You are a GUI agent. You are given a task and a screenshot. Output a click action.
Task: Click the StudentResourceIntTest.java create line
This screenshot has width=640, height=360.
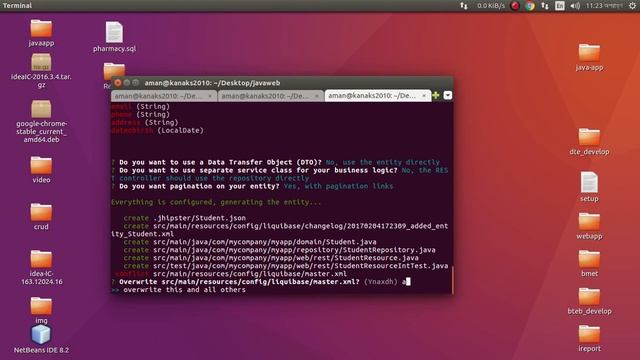286,266
